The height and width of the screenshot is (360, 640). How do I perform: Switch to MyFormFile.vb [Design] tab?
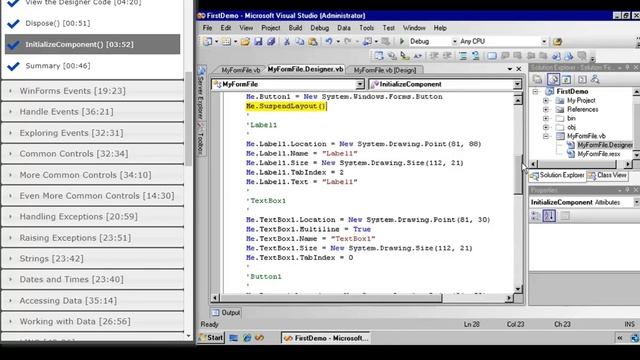click(384, 70)
